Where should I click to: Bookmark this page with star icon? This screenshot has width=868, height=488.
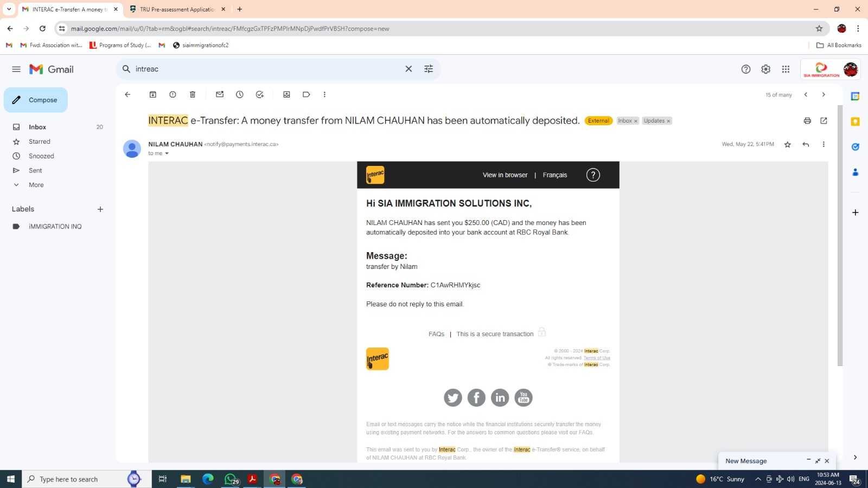click(x=819, y=28)
